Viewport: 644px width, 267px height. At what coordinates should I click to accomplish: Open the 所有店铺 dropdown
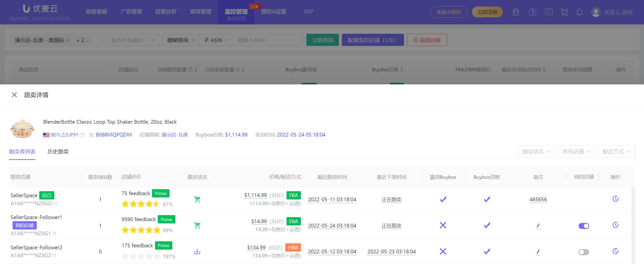coord(576,151)
